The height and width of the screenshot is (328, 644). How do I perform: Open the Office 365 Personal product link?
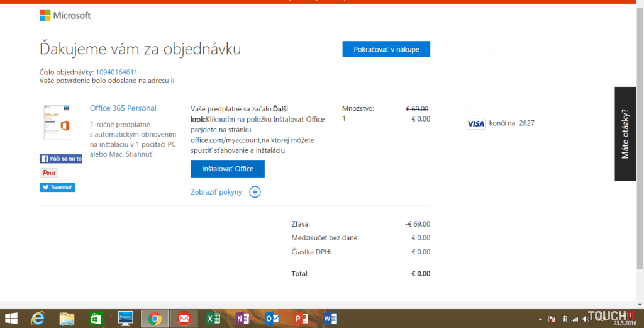click(123, 108)
